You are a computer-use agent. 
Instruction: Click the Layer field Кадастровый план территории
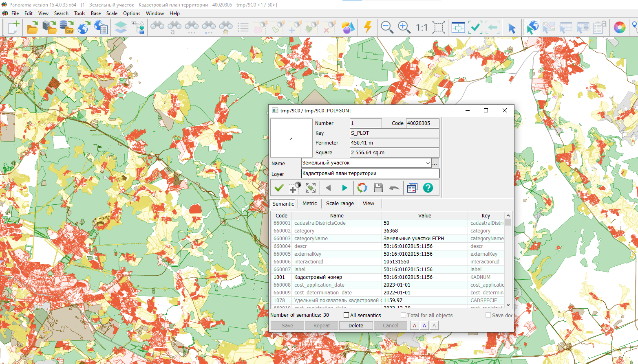click(371, 173)
